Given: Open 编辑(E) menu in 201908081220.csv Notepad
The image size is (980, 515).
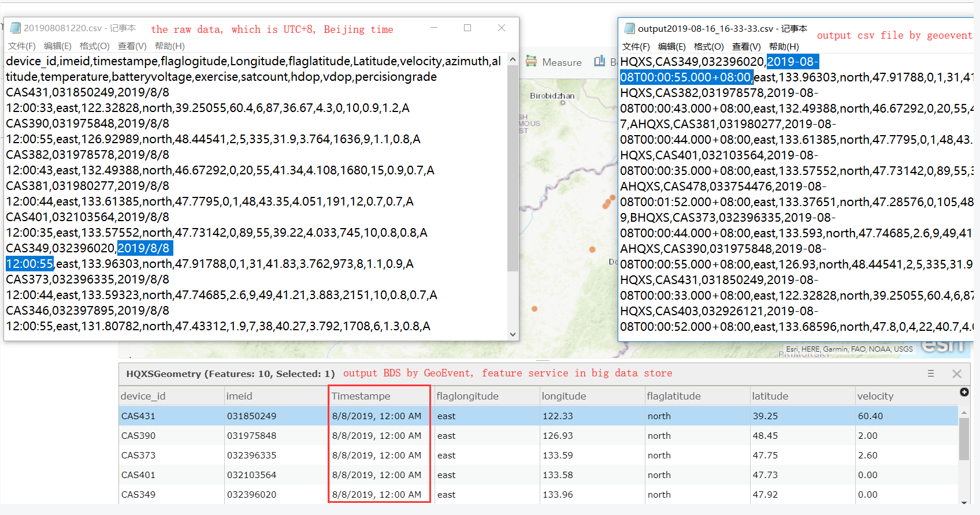Looking at the screenshot, I should click(x=58, y=46).
